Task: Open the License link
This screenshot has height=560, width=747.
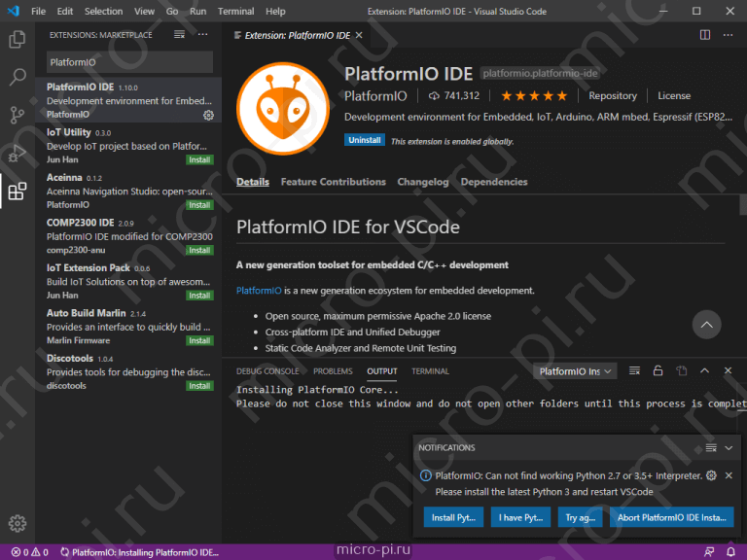Action: pyautogui.click(x=674, y=95)
